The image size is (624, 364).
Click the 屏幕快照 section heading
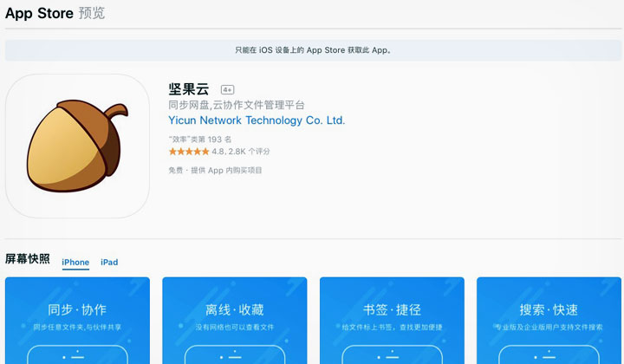pos(28,259)
